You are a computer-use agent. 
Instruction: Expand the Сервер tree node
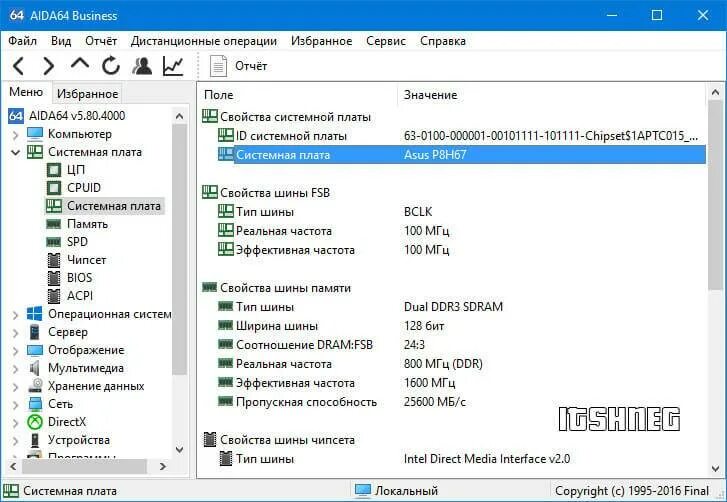click(x=15, y=332)
